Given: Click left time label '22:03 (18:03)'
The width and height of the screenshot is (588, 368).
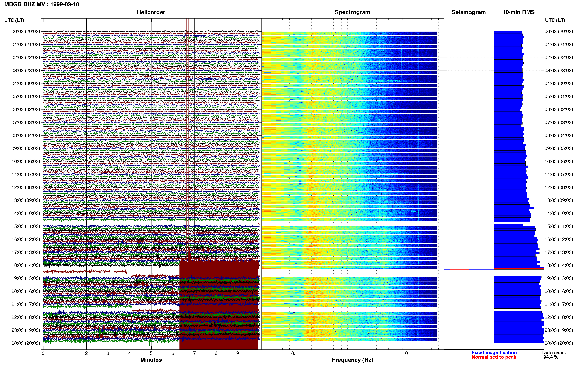Looking at the screenshot, I should click(x=26, y=317).
